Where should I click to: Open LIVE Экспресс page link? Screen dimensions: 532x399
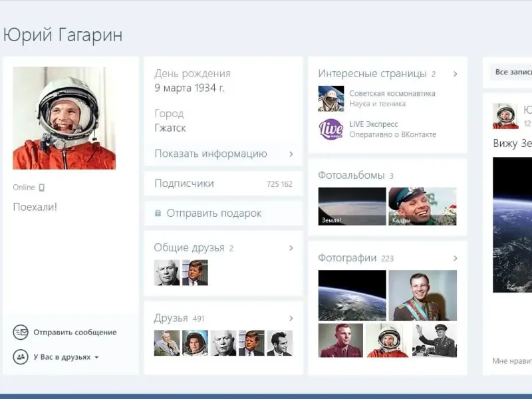coord(374,124)
